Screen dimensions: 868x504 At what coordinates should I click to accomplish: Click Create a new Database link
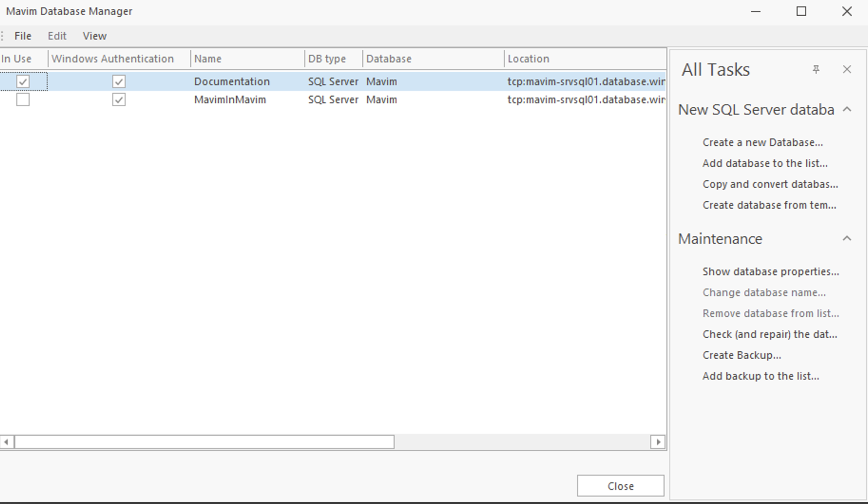click(763, 142)
